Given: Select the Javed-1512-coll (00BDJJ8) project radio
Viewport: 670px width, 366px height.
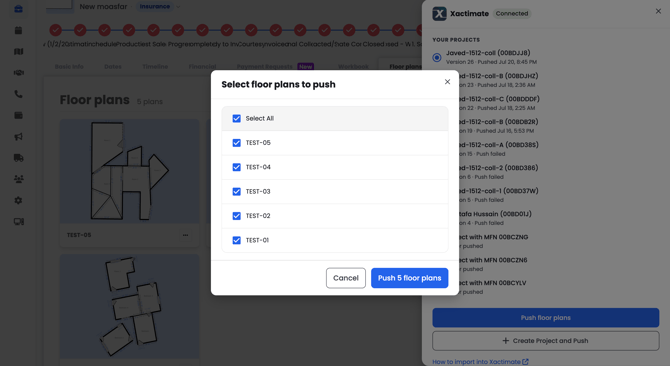Looking at the screenshot, I should coord(437,57).
